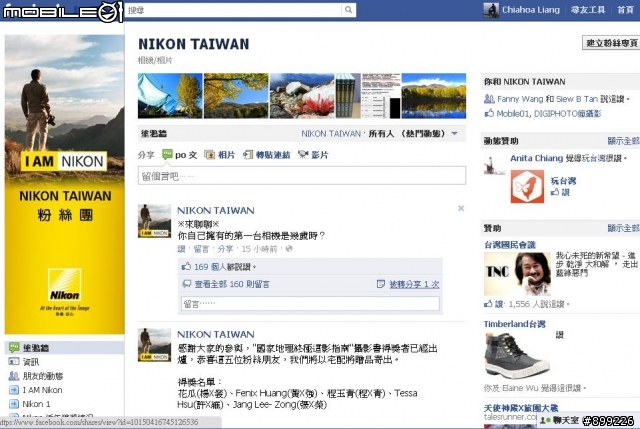Open NIKON TAIWAN name on second post
640x429 pixels.
point(216,334)
